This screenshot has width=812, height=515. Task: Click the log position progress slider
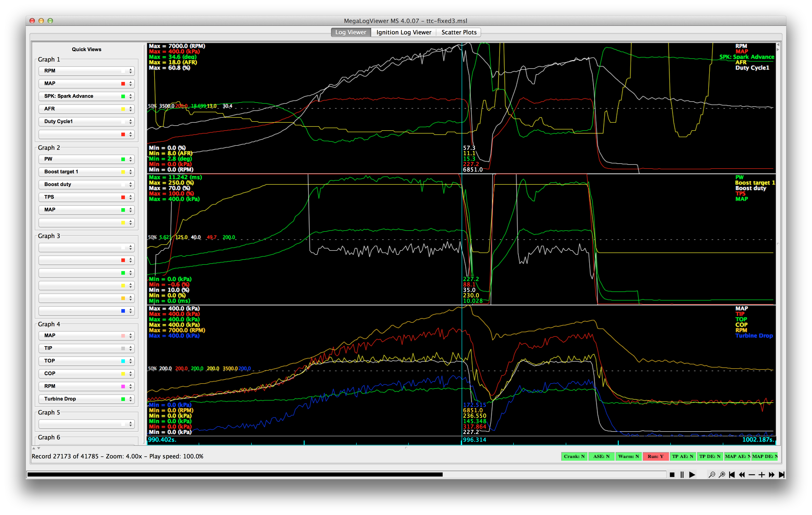pos(346,474)
